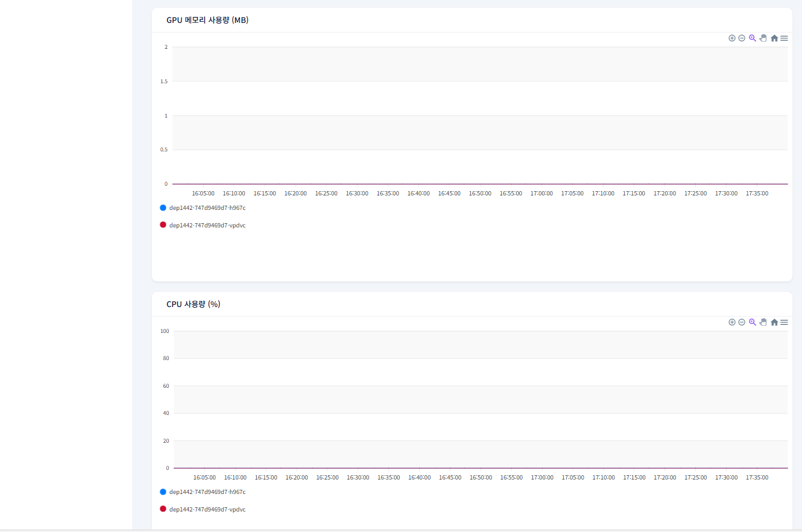Image resolution: width=802 pixels, height=532 pixels.
Task: Click 17:00:00 tick label on GPU chart axis
Action: point(542,194)
